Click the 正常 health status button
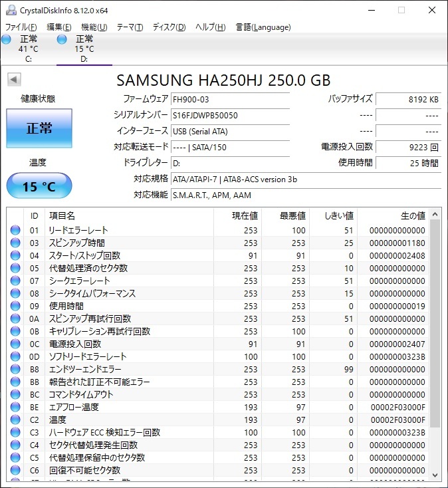Image resolution: width=448 pixels, height=488 pixels. (x=39, y=128)
